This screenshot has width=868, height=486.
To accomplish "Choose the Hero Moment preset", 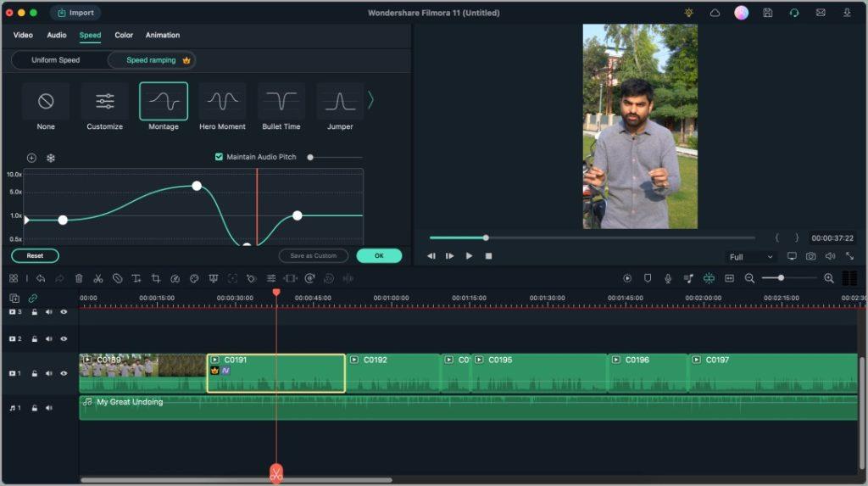I will click(222, 107).
